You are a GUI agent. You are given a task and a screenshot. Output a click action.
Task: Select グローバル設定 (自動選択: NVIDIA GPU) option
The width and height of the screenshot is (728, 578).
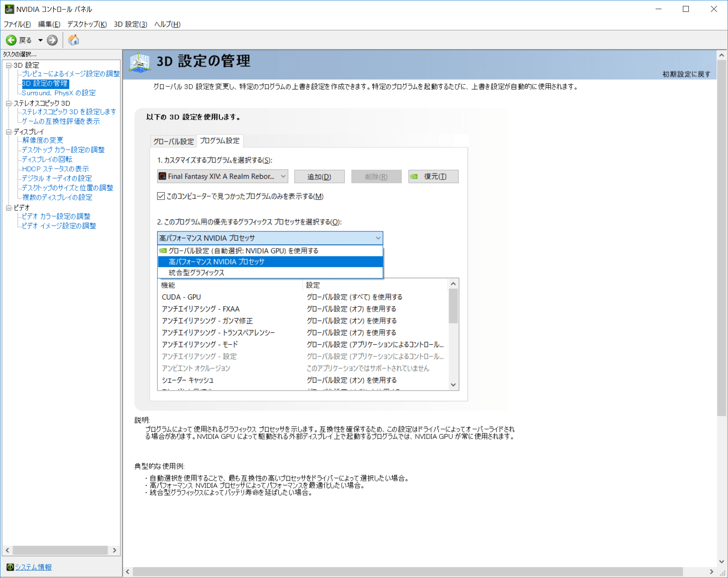270,251
